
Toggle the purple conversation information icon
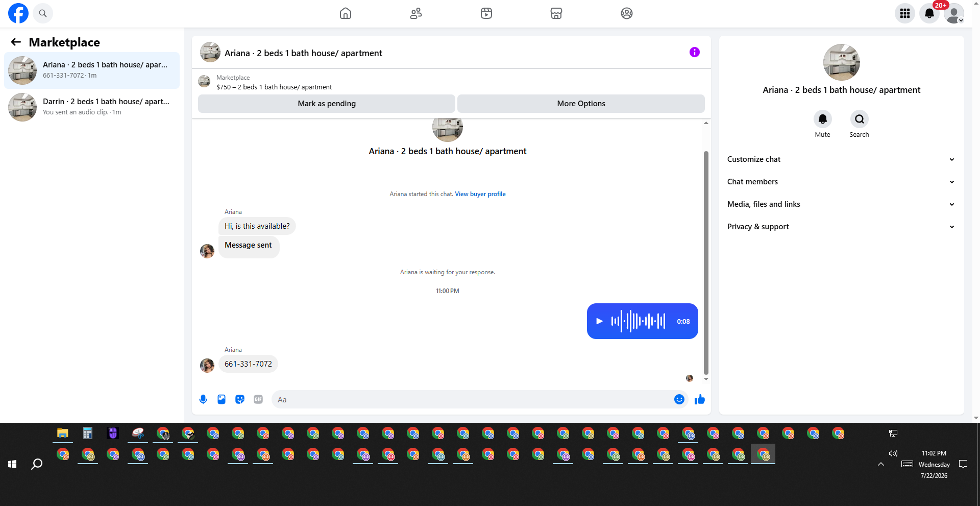(695, 52)
